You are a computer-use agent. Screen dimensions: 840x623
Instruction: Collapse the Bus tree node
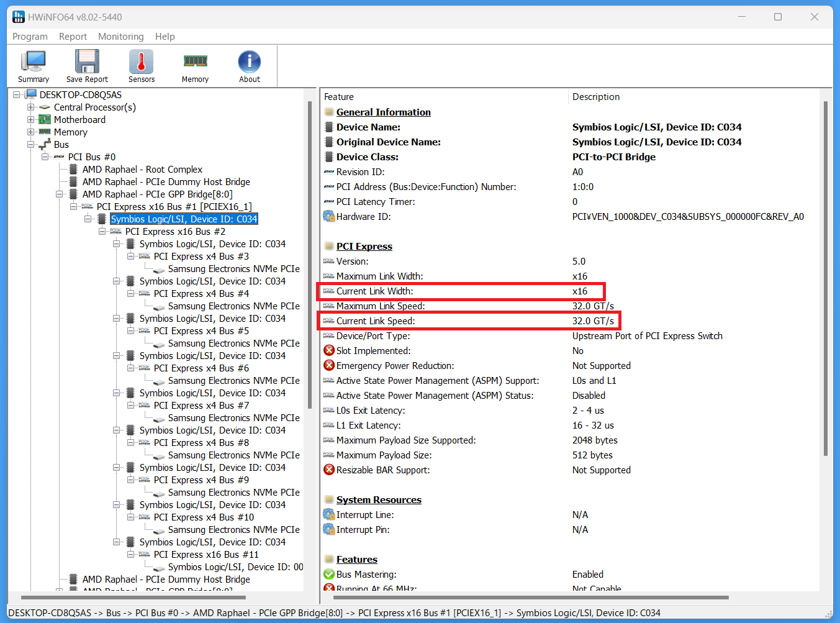click(30, 144)
